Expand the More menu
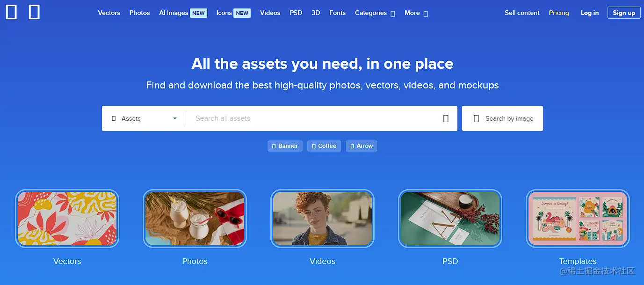644x285 pixels. 416,13
